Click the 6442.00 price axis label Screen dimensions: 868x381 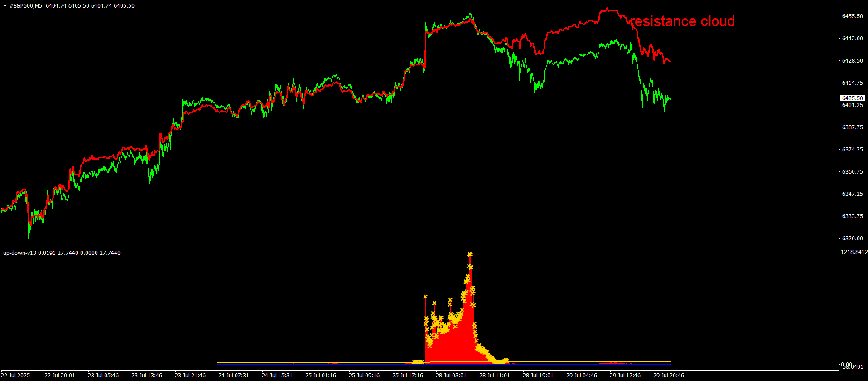click(852, 38)
